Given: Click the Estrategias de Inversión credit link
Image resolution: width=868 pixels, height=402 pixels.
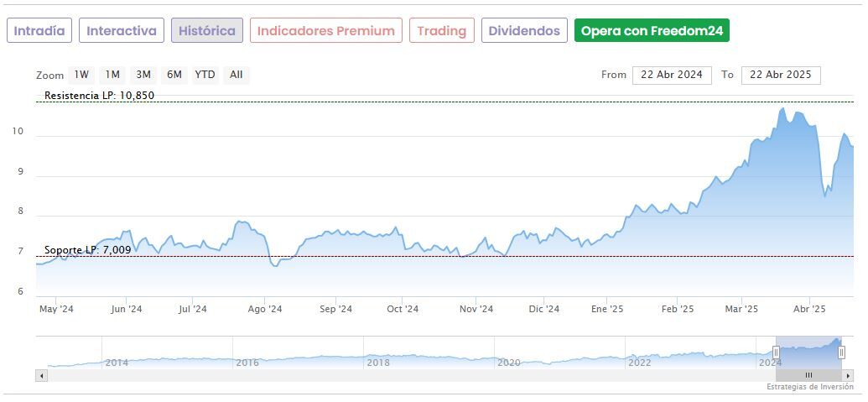Looking at the screenshot, I should (x=808, y=387).
